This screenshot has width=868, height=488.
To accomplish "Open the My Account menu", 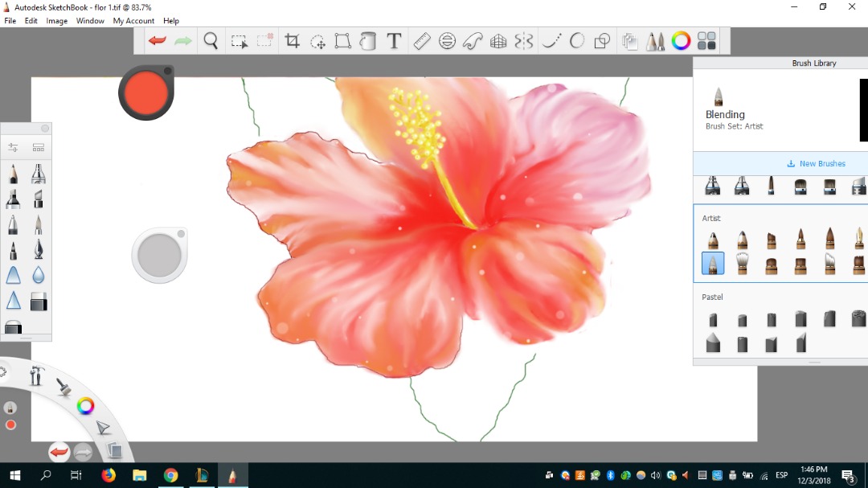I will (133, 21).
